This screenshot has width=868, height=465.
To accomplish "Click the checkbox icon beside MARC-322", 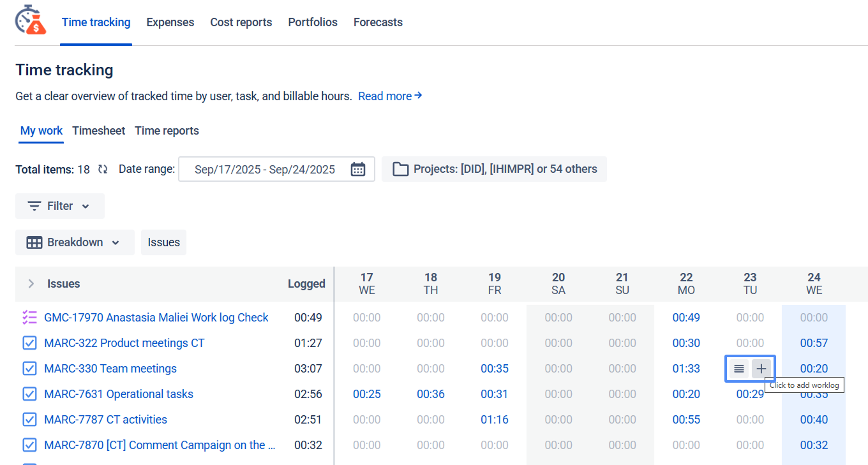I will (29, 343).
